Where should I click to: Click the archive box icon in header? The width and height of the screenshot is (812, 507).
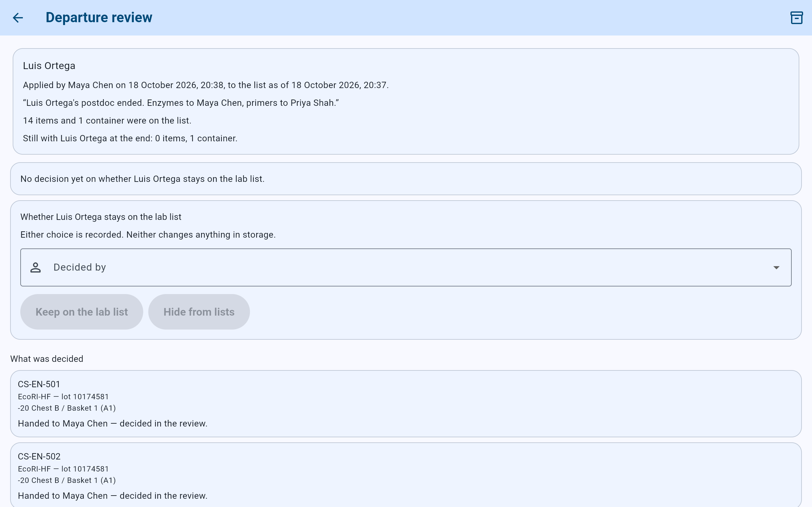pyautogui.click(x=796, y=18)
